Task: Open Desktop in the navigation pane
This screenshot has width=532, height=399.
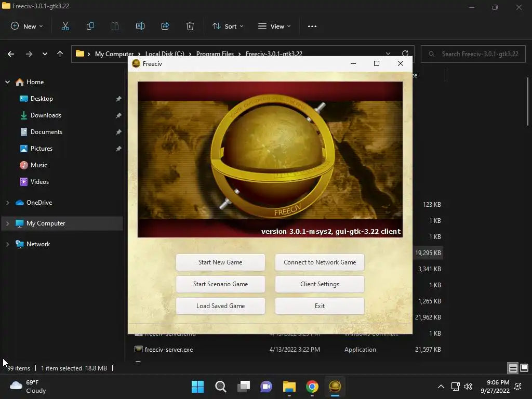Action: click(42, 99)
